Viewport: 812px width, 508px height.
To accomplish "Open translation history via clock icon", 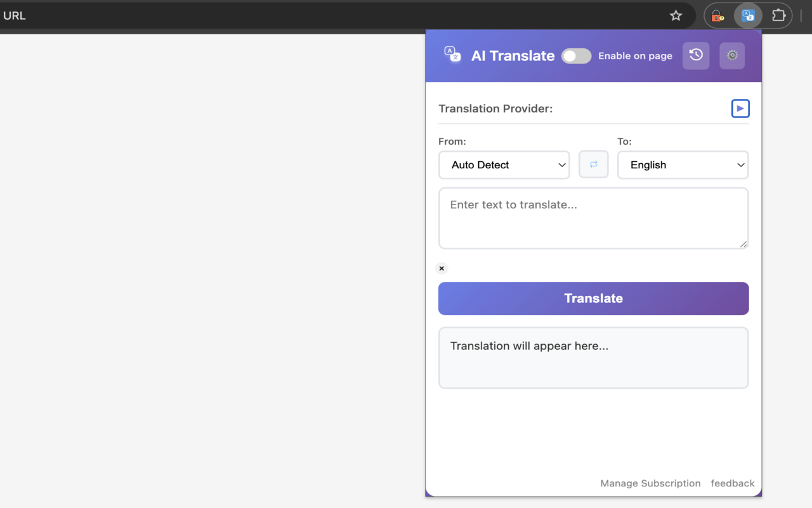I will click(x=696, y=55).
